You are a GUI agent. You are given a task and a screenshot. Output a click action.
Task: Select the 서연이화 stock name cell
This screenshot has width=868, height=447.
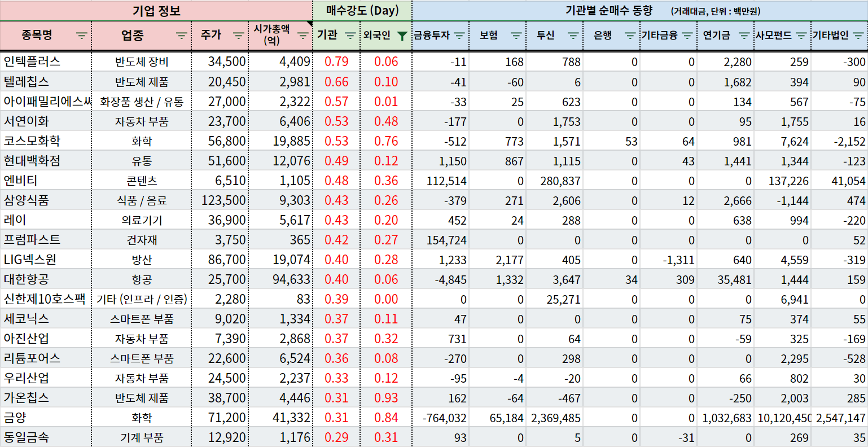tap(46, 121)
